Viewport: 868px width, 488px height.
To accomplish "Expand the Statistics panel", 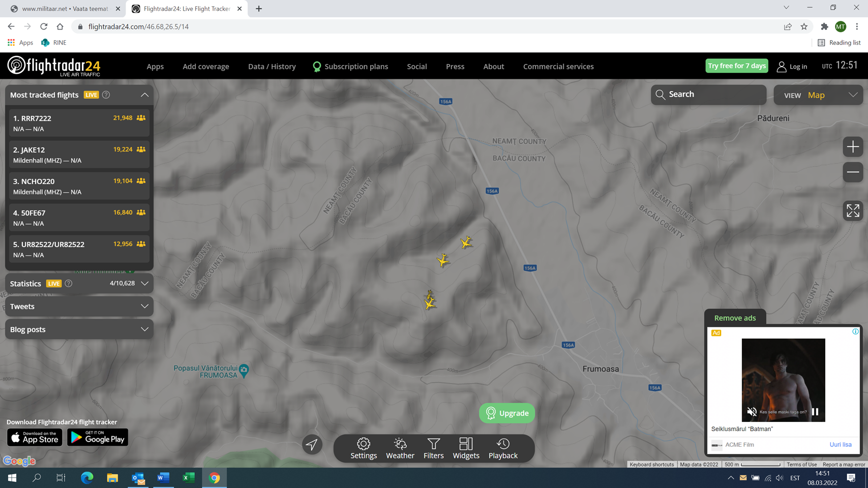I will 144,284.
